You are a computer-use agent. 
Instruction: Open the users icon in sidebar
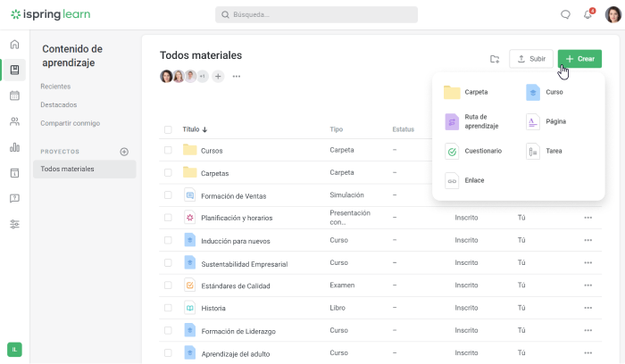tap(14, 121)
